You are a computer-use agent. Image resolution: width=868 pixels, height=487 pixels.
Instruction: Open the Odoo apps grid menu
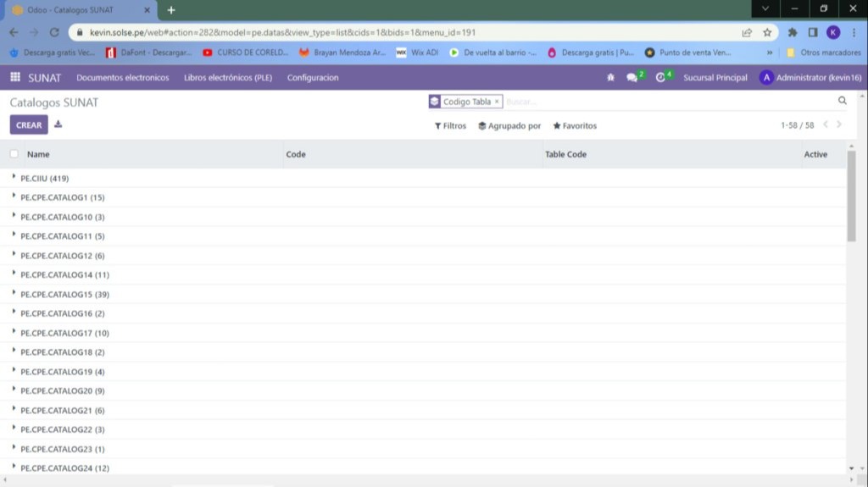15,78
